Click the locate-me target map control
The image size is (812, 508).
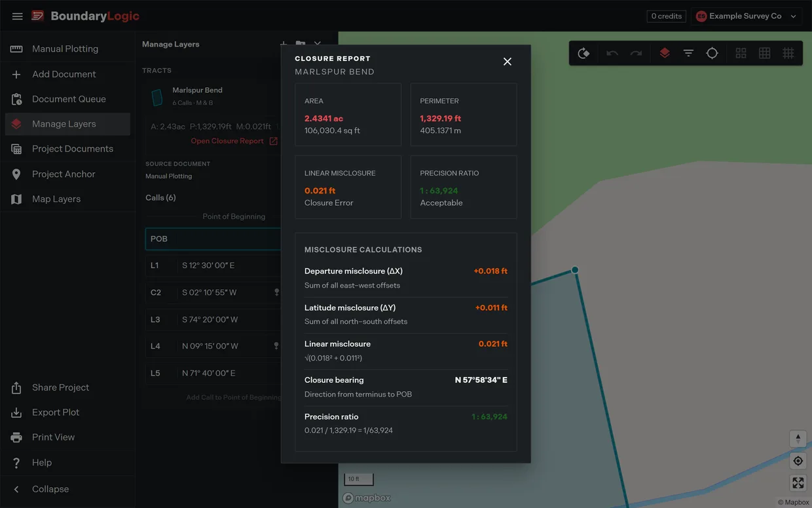[x=798, y=461]
